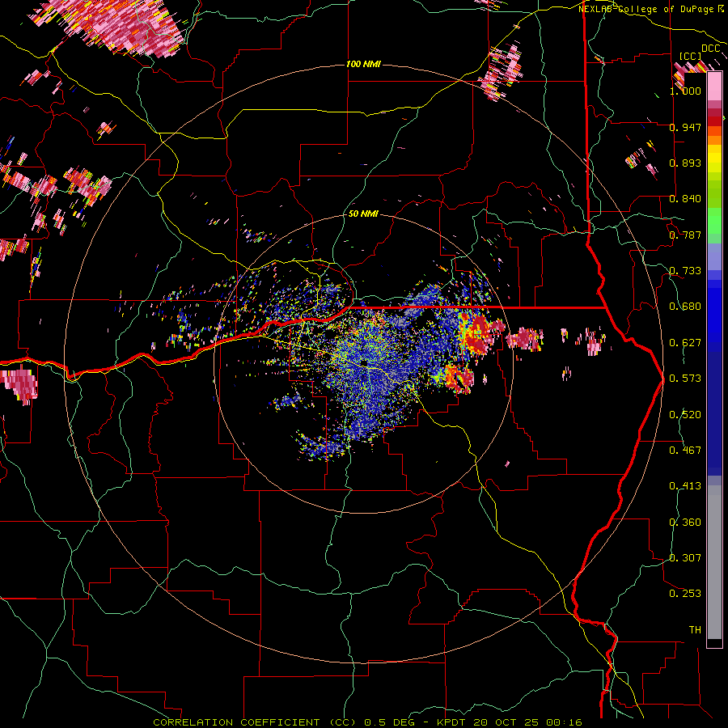Click the 0.627 scale value
The height and width of the screenshot is (728, 728).
coord(685,343)
